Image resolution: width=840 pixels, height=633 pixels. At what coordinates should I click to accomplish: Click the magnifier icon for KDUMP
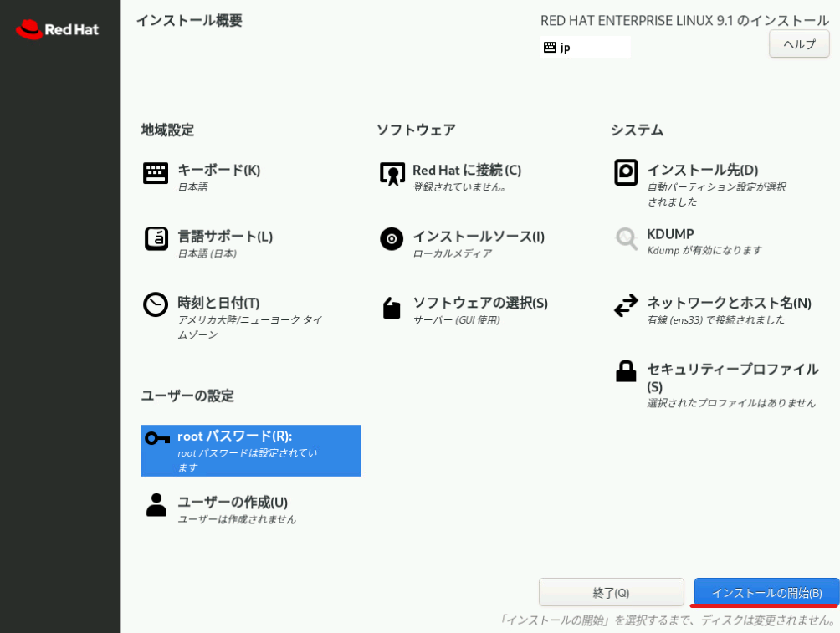tap(627, 239)
